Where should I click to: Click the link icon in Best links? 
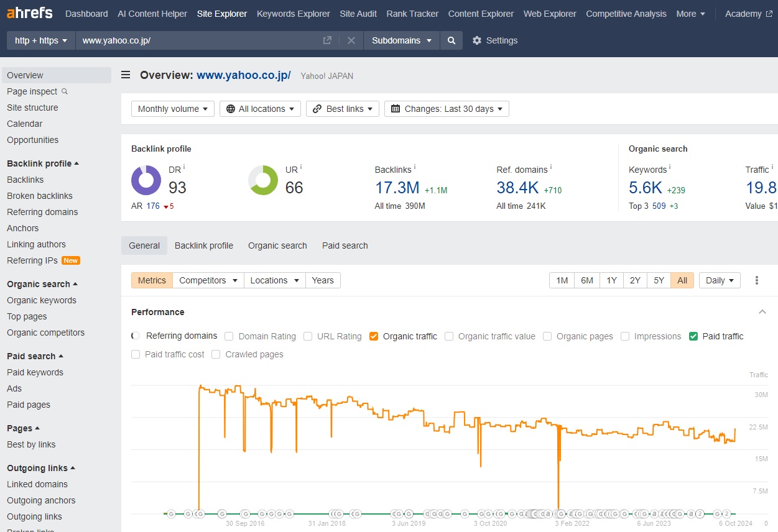(x=317, y=109)
